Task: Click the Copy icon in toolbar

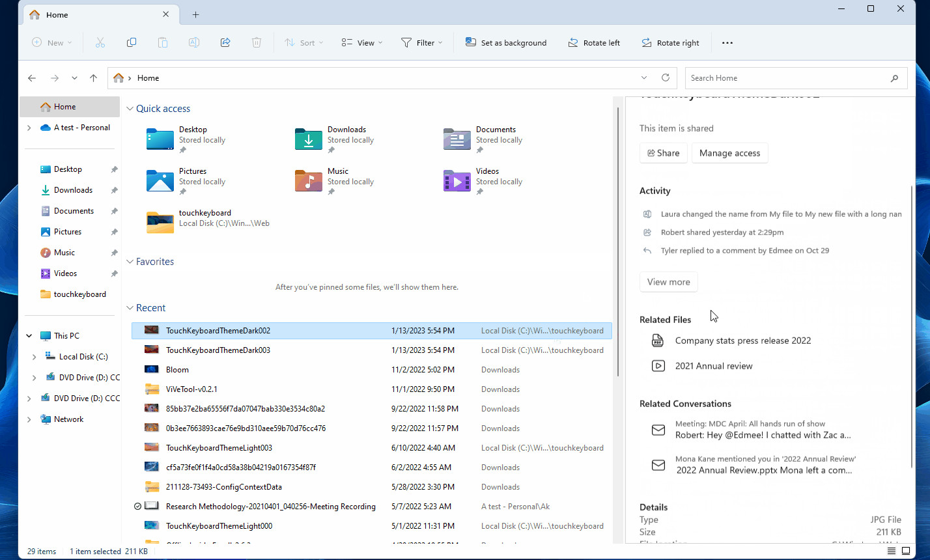Action: pyautogui.click(x=132, y=43)
